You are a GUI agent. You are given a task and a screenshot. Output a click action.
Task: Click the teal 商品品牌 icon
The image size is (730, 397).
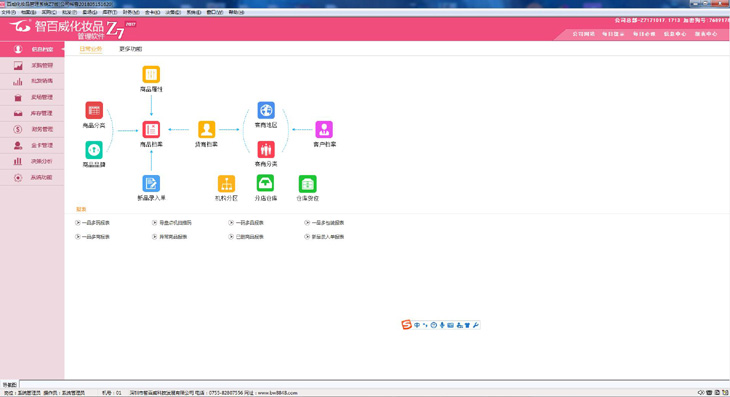[x=94, y=150]
